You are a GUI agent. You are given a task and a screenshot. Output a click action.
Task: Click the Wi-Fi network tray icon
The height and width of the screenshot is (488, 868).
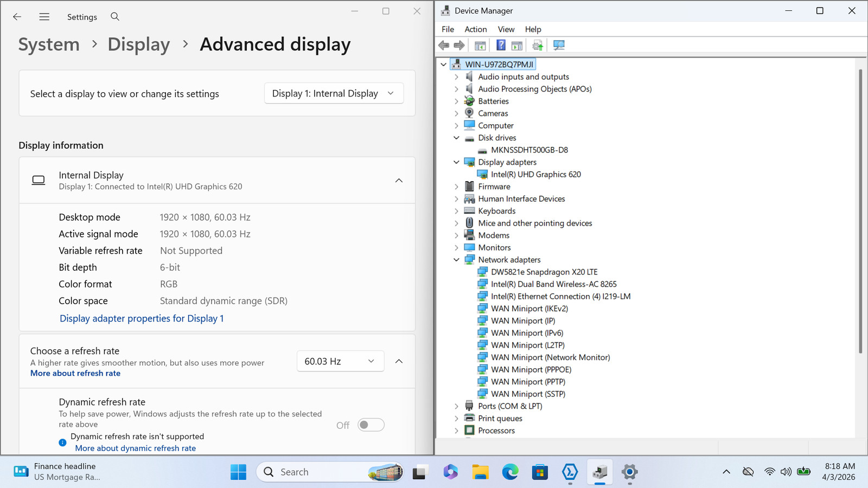pyautogui.click(x=769, y=472)
